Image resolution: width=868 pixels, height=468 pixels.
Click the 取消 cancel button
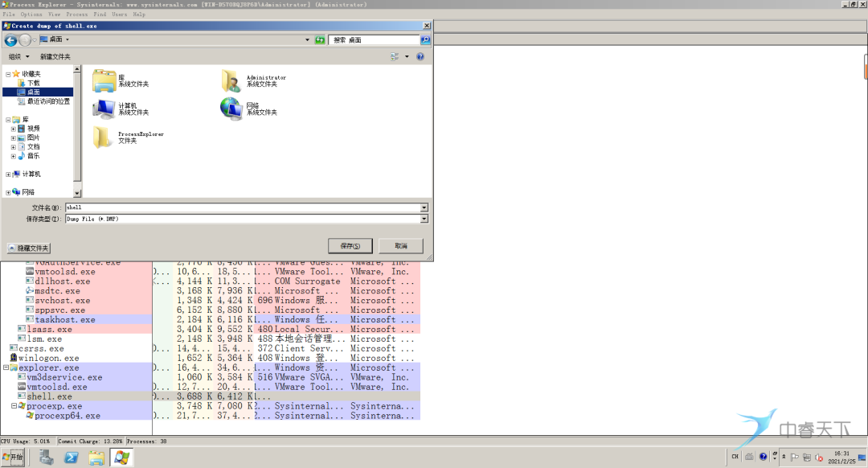pyautogui.click(x=401, y=246)
